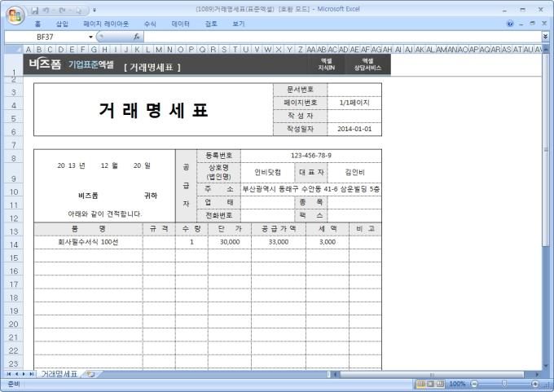
Task: Open the 수식 ribbon tab
Action: click(x=150, y=24)
